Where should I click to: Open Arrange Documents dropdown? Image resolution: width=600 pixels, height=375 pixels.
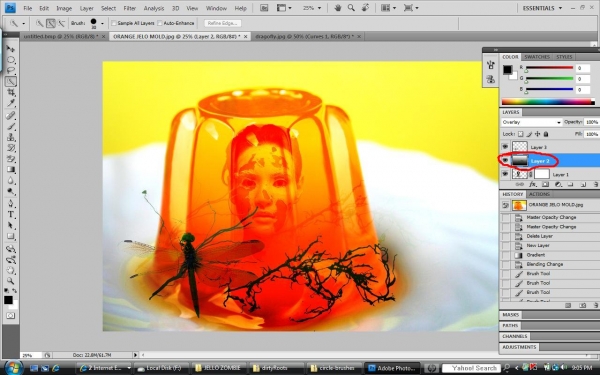pyautogui.click(x=389, y=8)
